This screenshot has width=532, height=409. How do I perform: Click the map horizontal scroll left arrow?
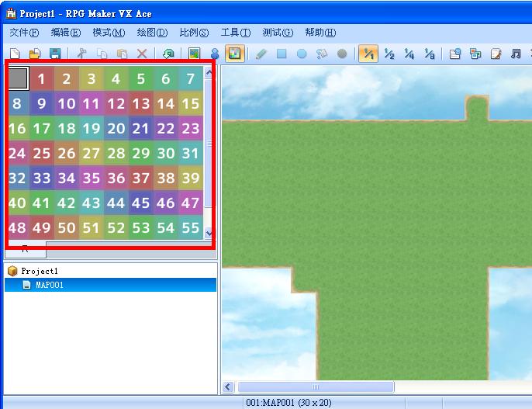point(228,387)
